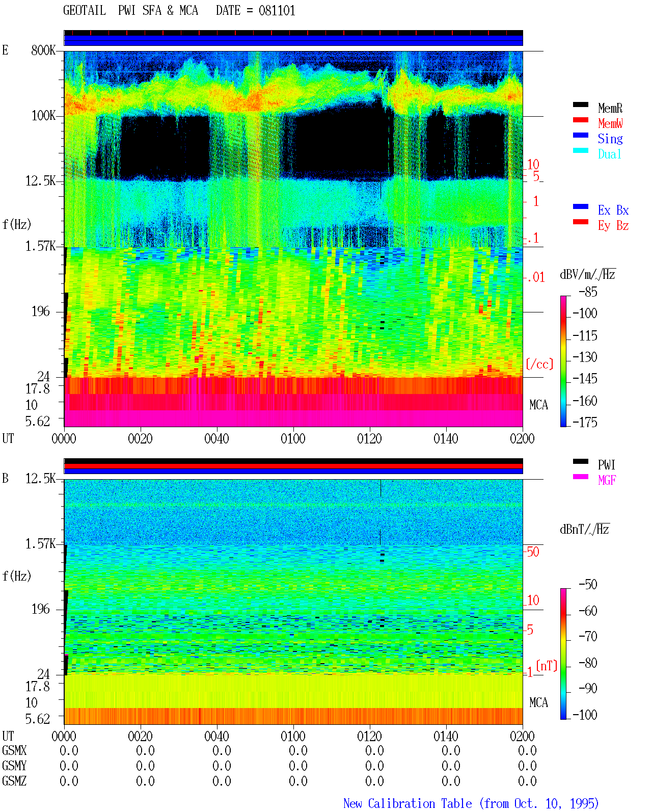Click the GSMX row label
This screenshot has height=812, width=652.
[x=14, y=751]
